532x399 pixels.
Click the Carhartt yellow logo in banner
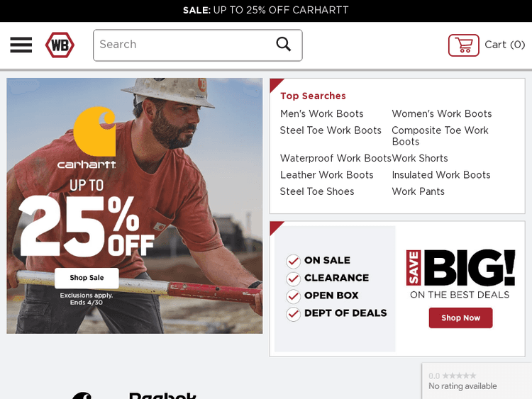tap(94, 132)
